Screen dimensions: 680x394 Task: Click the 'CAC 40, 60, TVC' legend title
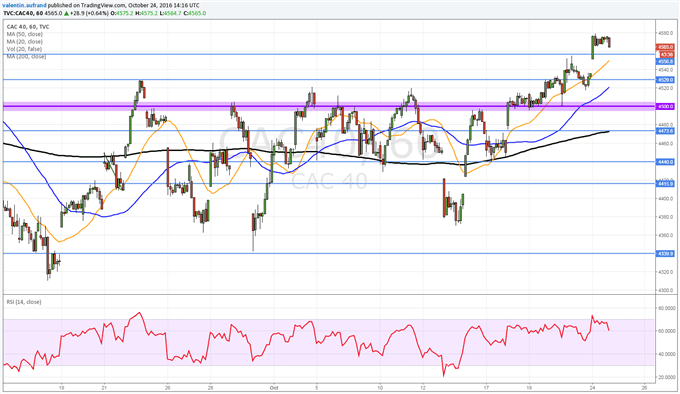pyautogui.click(x=28, y=27)
